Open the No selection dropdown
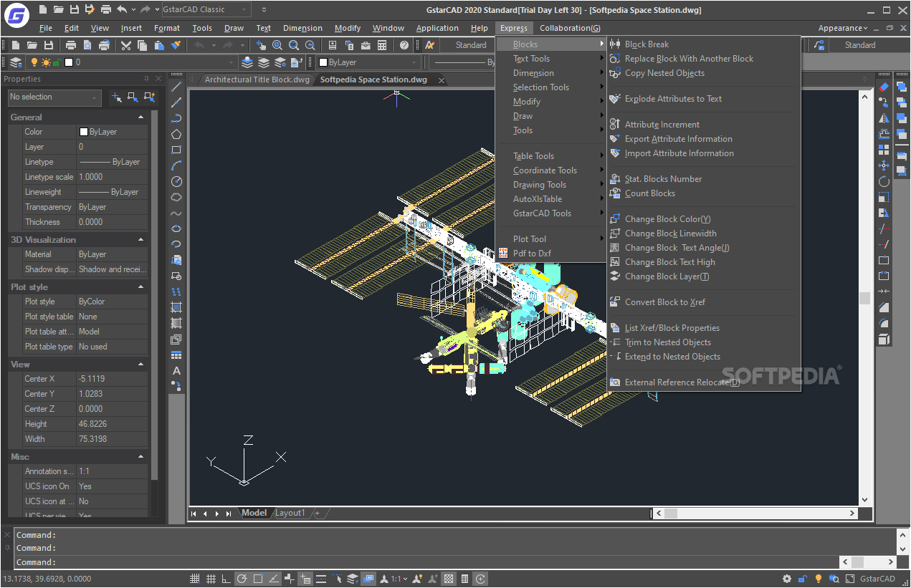Image resolution: width=911 pixels, height=588 pixels. click(54, 97)
